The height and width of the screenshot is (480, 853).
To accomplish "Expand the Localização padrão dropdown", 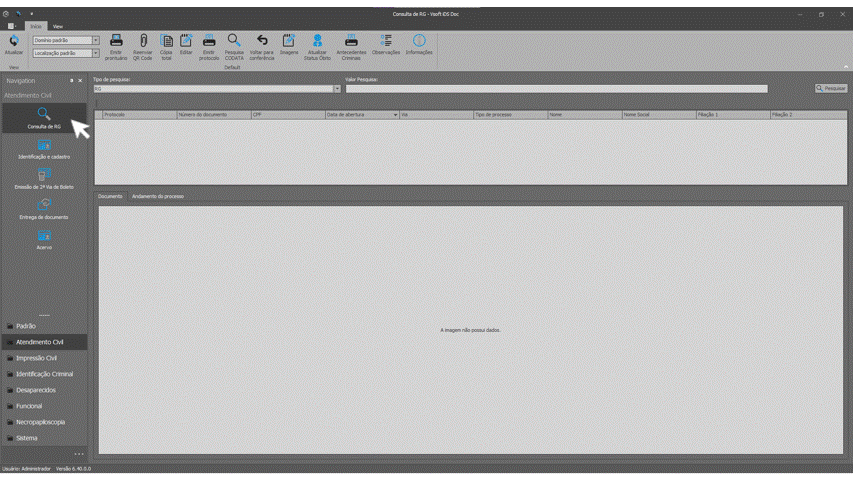I will (x=96, y=53).
